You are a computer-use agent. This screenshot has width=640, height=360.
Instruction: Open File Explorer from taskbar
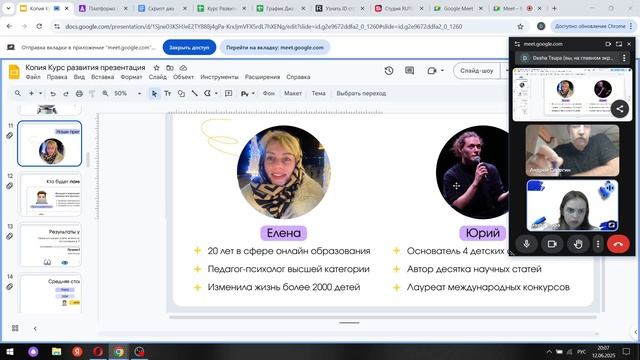pyautogui.click(x=56, y=351)
